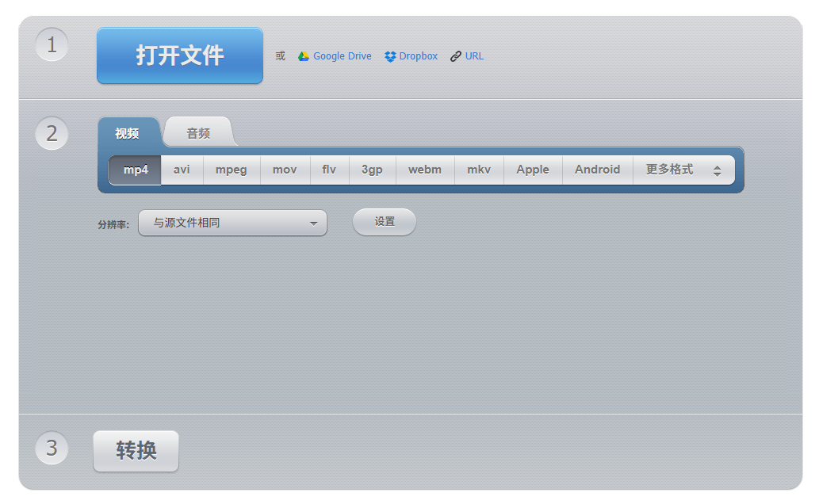Open a file from Google Drive
This screenshot has height=504, width=819.
(x=334, y=55)
